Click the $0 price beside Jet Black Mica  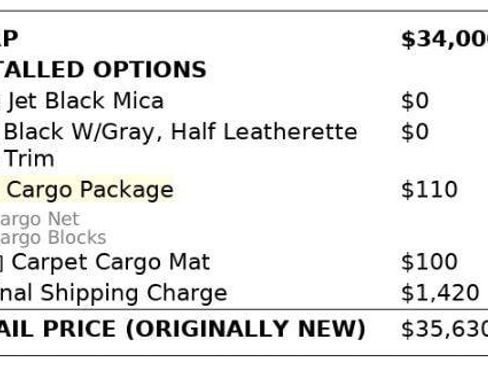[x=415, y=101]
